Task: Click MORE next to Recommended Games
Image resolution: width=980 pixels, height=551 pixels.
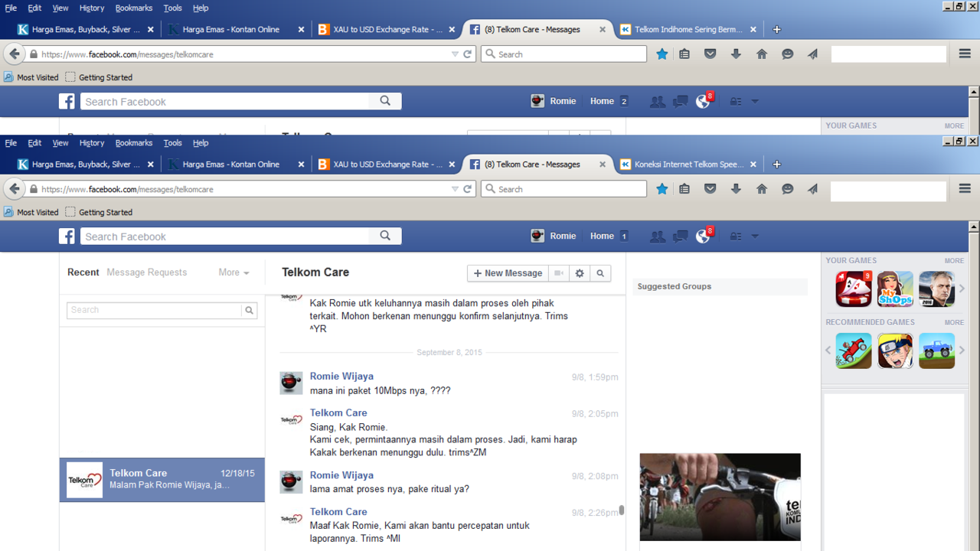Action: click(x=954, y=323)
